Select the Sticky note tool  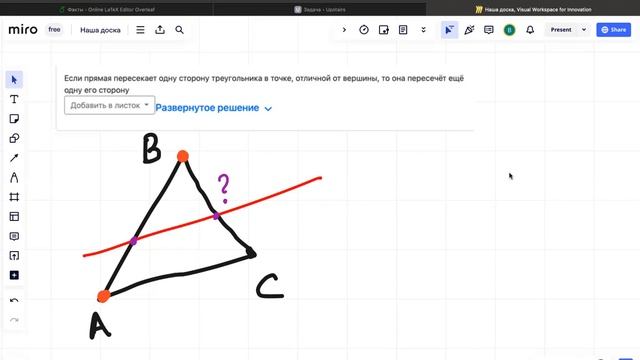[14, 119]
